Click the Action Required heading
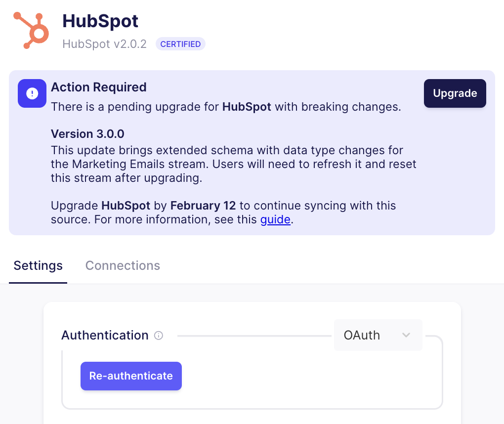This screenshot has height=424, width=504. tap(98, 87)
